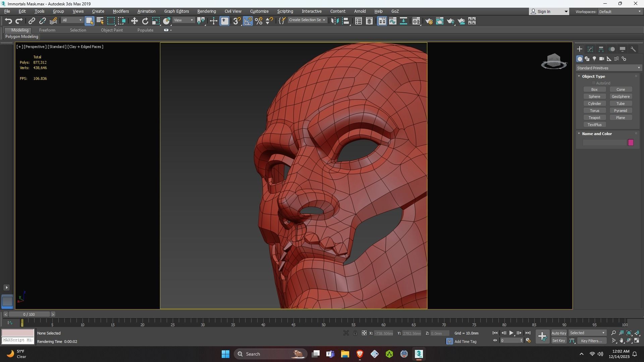Click the Unlink Selection icon
This screenshot has height=362, width=644.
[42, 21]
